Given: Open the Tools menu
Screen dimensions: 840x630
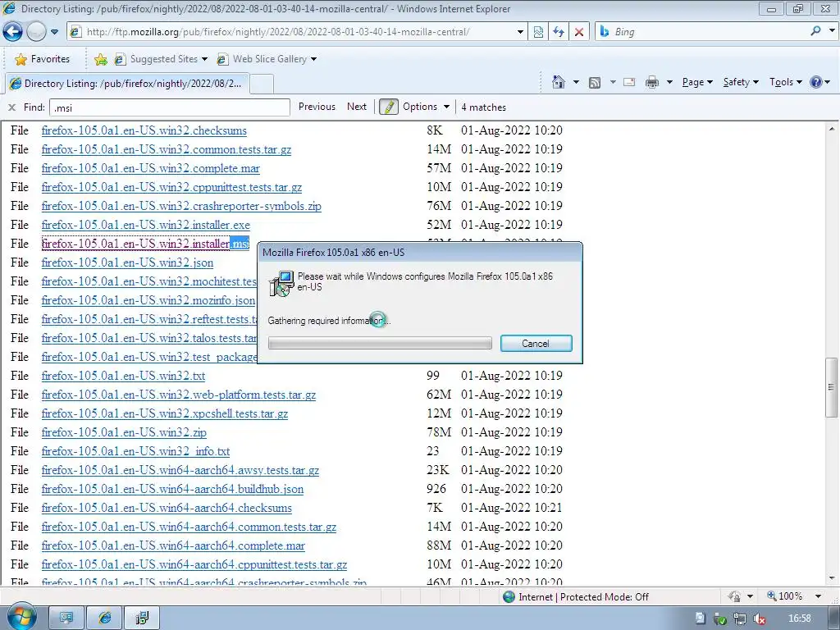Looking at the screenshot, I should click(786, 82).
